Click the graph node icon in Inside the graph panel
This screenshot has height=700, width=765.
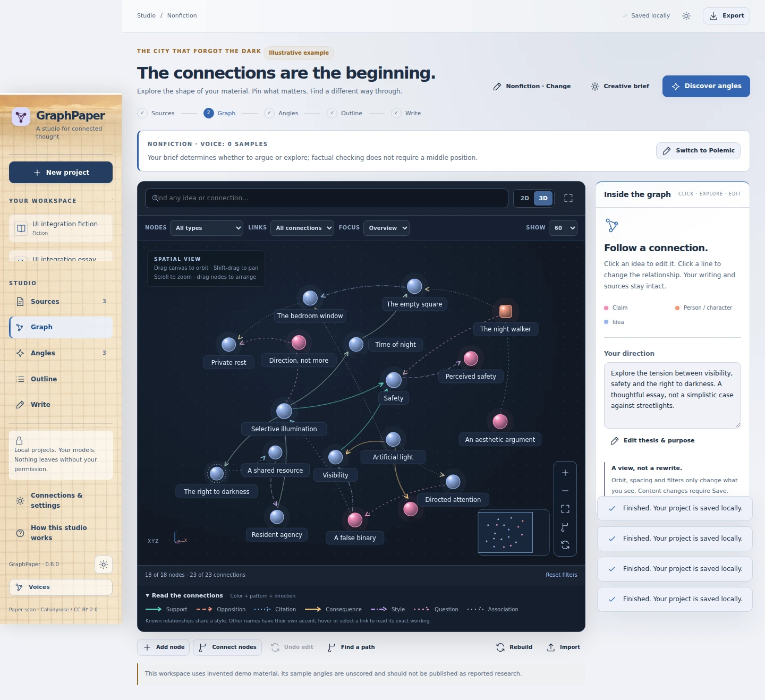[612, 225]
